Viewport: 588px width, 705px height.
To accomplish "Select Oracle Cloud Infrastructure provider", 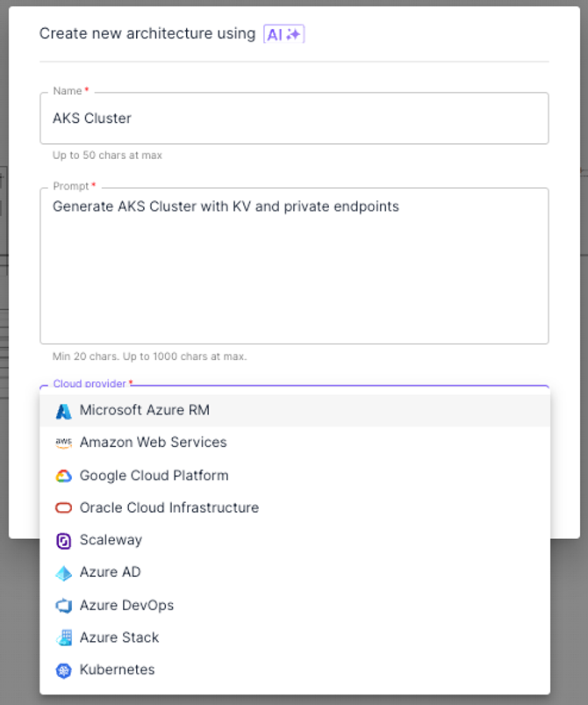I will (x=169, y=507).
